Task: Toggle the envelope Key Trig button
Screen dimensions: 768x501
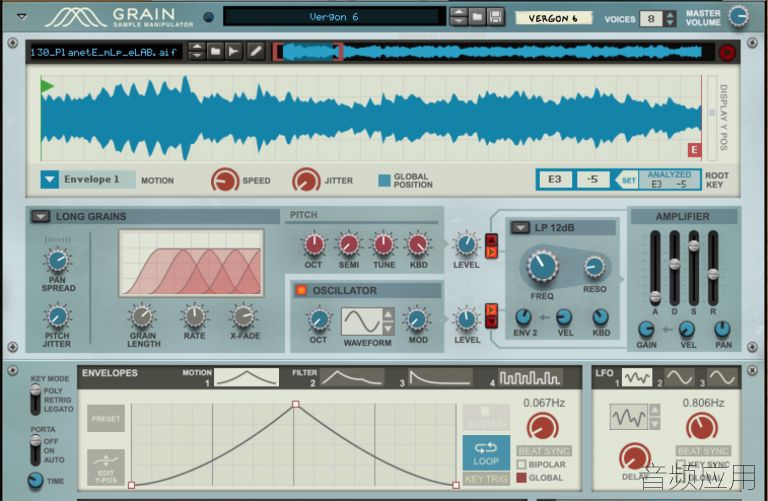Action: pyautogui.click(x=486, y=479)
